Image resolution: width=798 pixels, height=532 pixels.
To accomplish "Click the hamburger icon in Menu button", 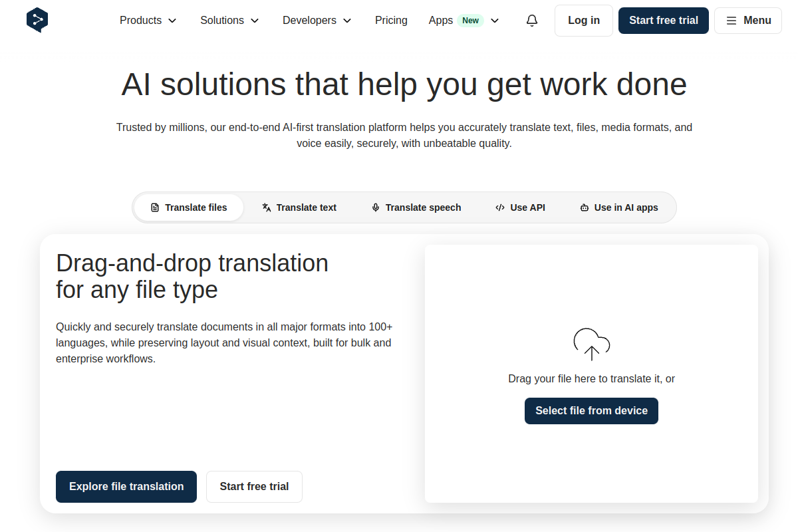I will 731,21.
